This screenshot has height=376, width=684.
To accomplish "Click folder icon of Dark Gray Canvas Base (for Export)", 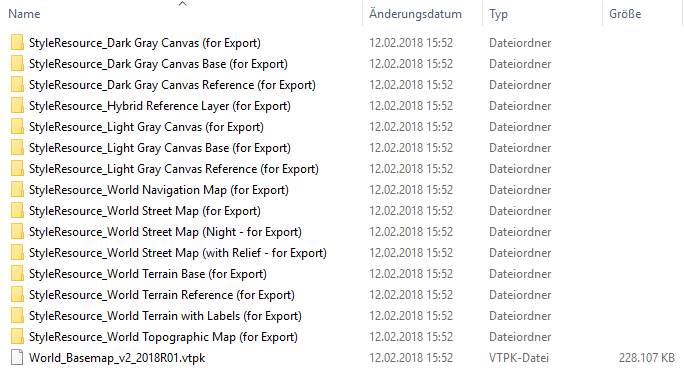I will coord(17,64).
